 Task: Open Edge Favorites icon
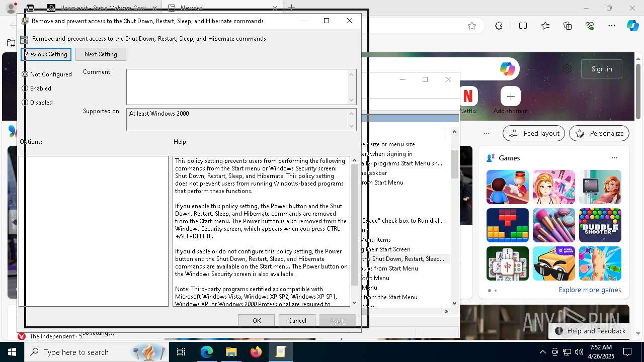[545, 26]
